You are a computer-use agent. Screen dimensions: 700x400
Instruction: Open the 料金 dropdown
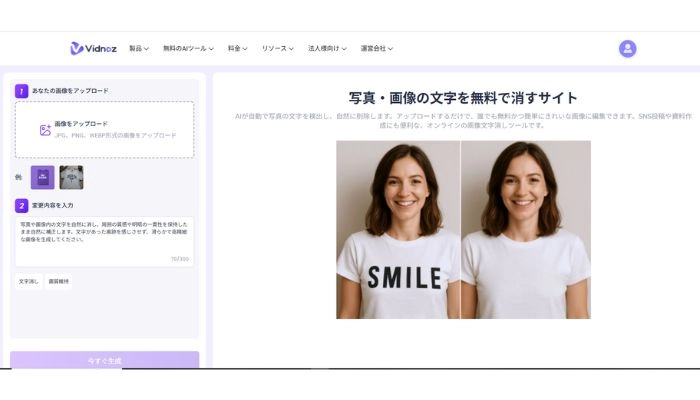tap(238, 48)
